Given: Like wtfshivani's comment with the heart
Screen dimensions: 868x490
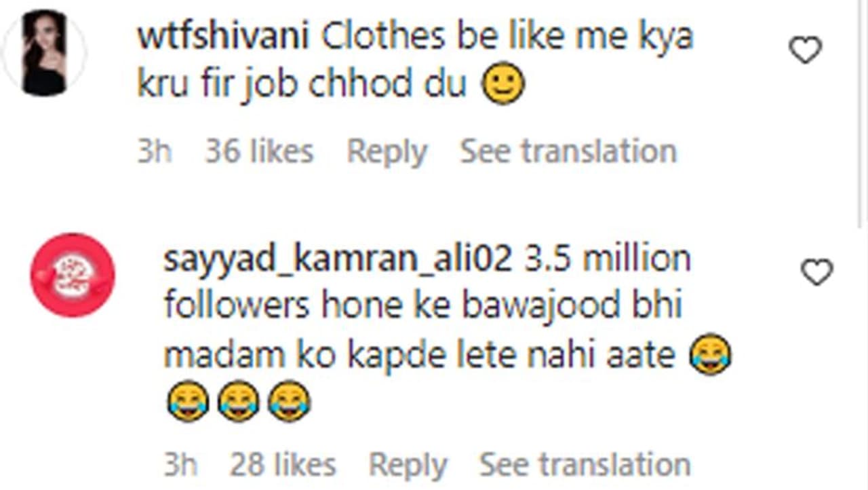Looking at the screenshot, I should pos(806,50).
